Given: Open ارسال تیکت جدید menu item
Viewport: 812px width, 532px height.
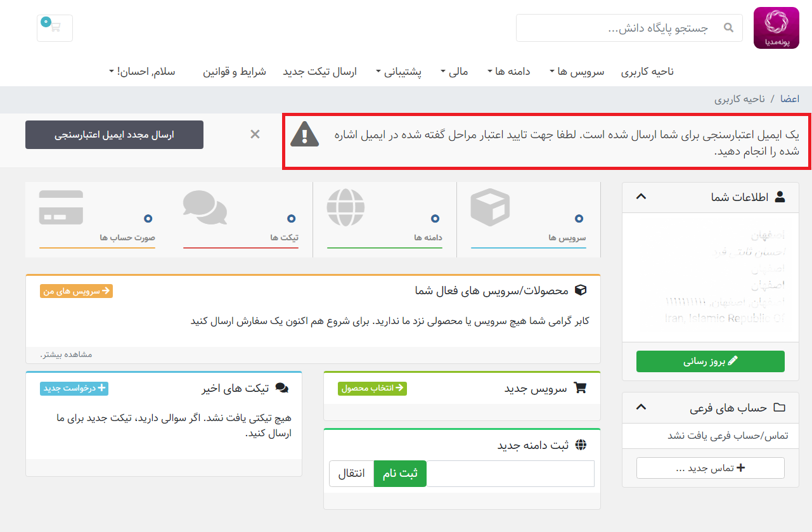Looking at the screenshot, I should (x=319, y=72).
